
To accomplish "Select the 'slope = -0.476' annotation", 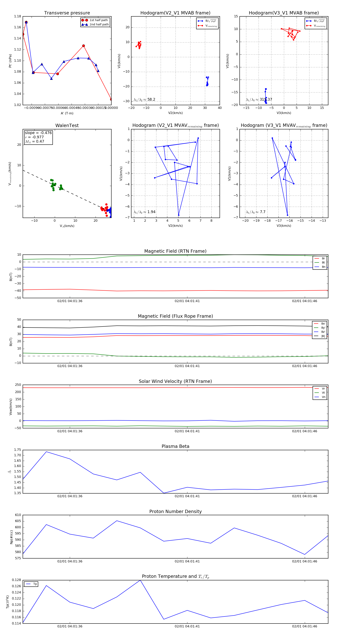I will tap(38, 133).
